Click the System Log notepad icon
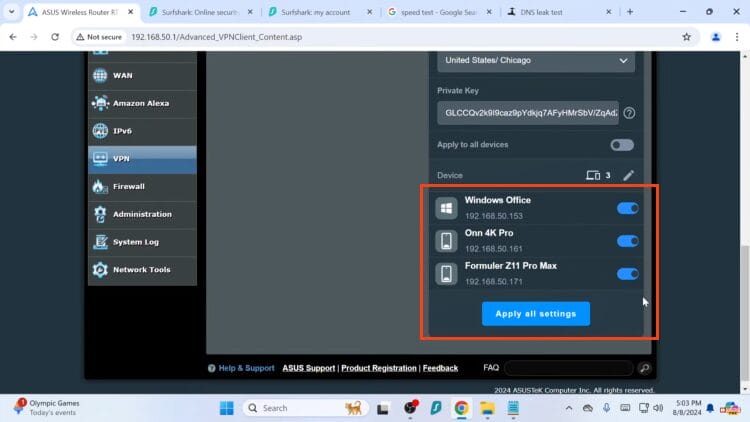Image resolution: width=750 pixels, height=422 pixels. [100, 242]
